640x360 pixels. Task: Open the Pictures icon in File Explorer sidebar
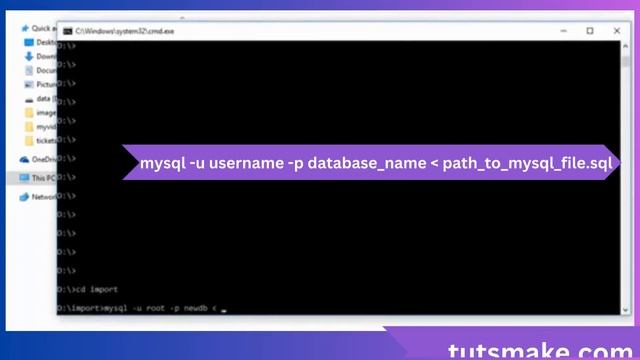tap(29, 84)
